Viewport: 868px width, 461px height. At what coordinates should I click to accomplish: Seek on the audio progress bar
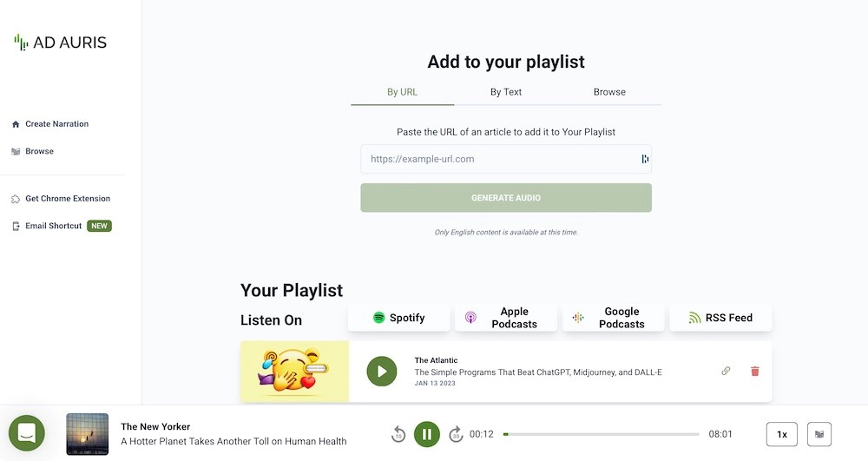[601, 434]
